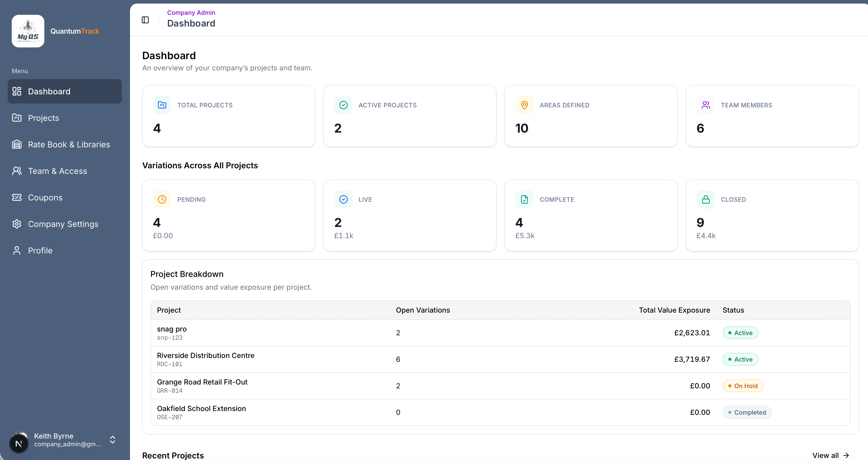868x460 pixels.
Task: Click the Active badge for snag pro
Action: (x=740, y=333)
